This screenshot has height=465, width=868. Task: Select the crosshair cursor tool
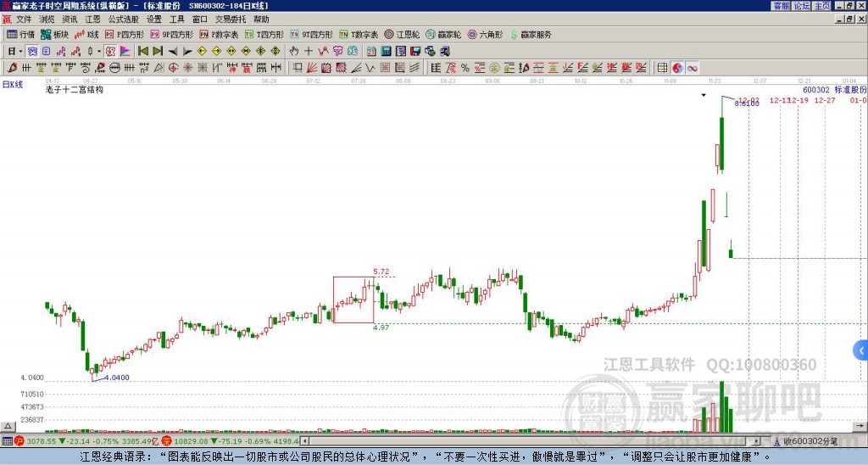pyautogui.click(x=309, y=52)
